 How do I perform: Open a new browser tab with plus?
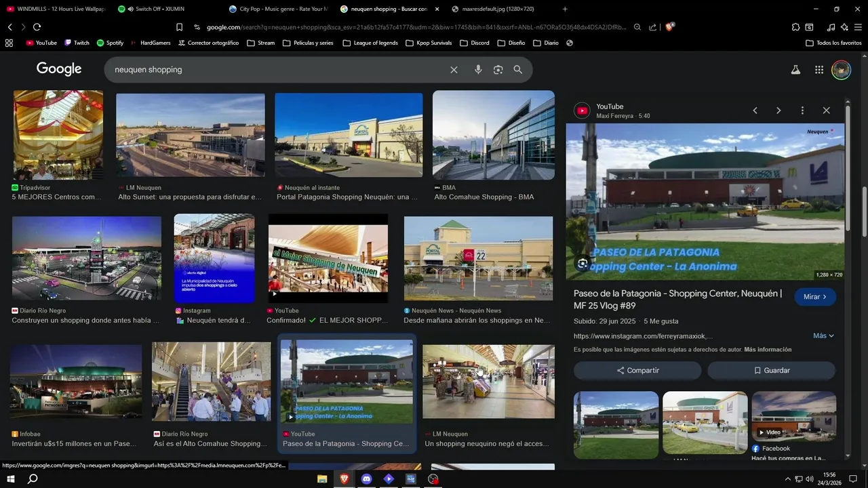565,9
